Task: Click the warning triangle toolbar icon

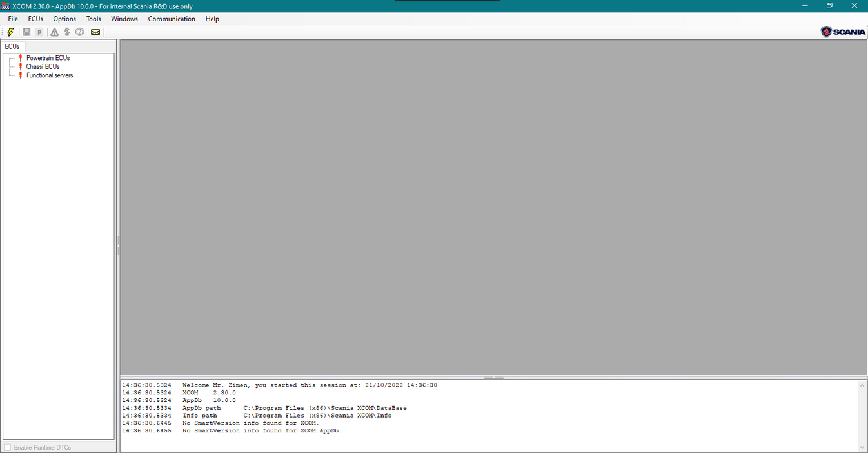Action: point(54,32)
